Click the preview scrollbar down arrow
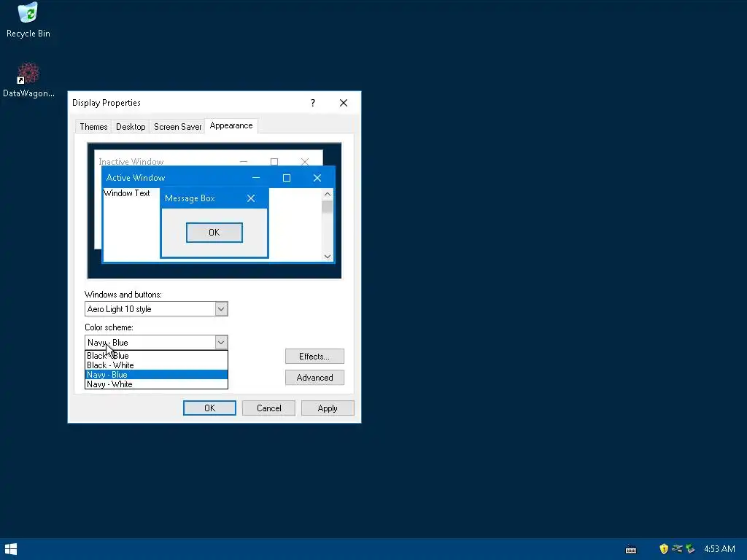747x560 pixels. [328, 256]
